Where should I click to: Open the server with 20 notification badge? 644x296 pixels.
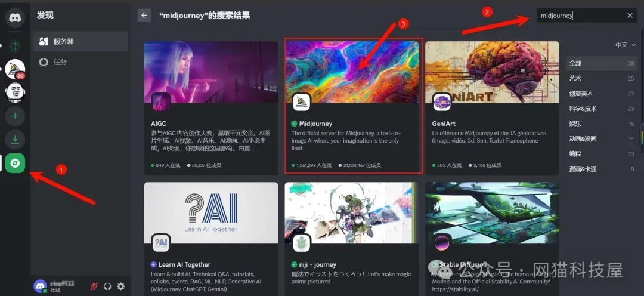click(x=15, y=69)
